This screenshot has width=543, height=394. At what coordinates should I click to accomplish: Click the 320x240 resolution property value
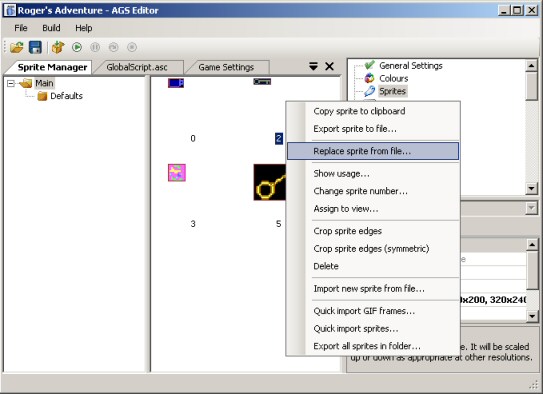click(493, 300)
